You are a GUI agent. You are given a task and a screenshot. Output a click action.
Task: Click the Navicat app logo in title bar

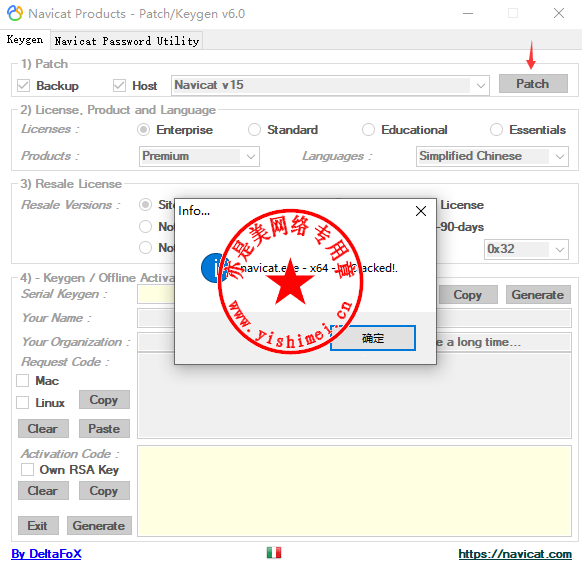14,13
